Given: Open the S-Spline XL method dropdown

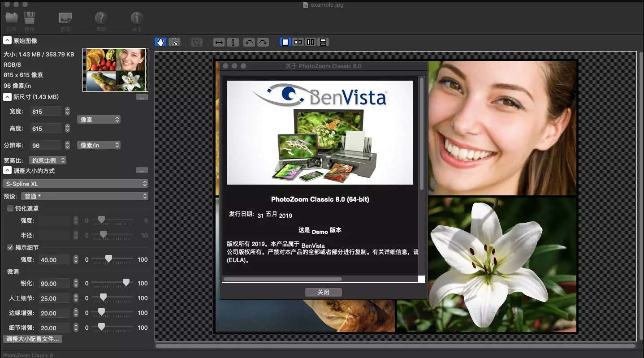Looking at the screenshot, I should [x=75, y=183].
